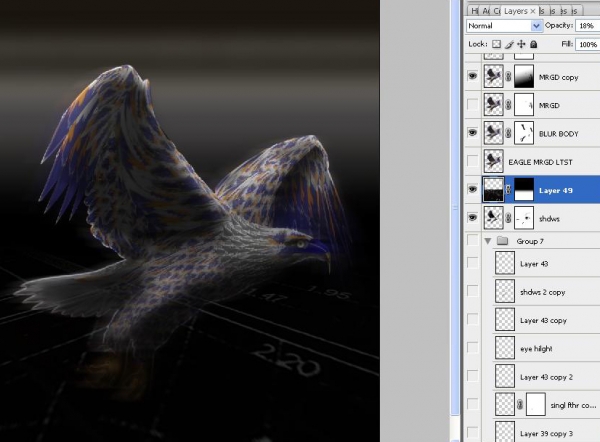Select the EAGLE MRGD LTST layer name

(x=540, y=162)
